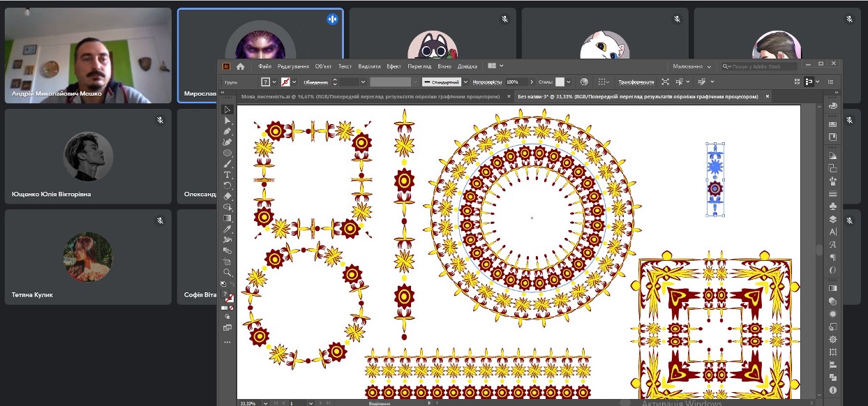Click the Непрозорість opacity link
The height and width of the screenshot is (406, 868).
coord(486,82)
